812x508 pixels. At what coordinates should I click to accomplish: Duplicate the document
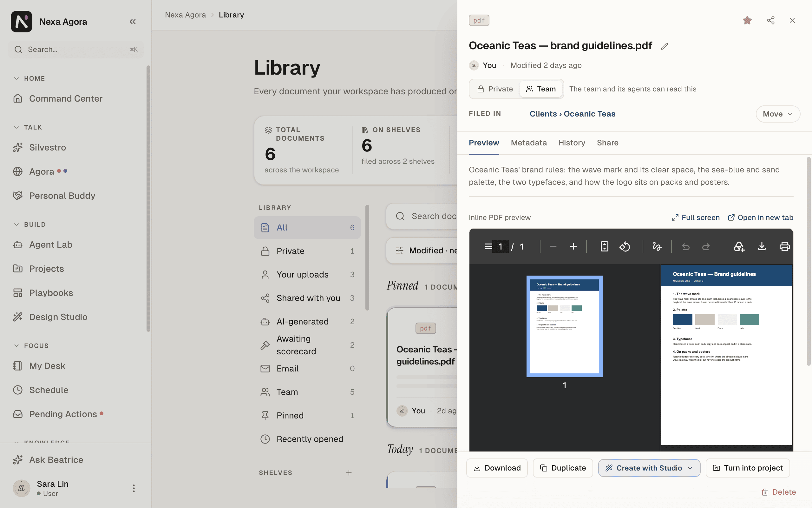563,468
